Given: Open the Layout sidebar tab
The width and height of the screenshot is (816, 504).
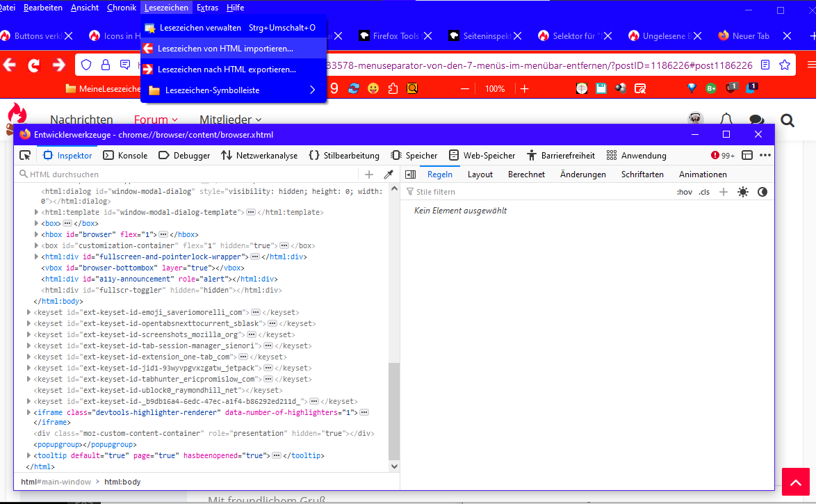Looking at the screenshot, I should (480, 174).
